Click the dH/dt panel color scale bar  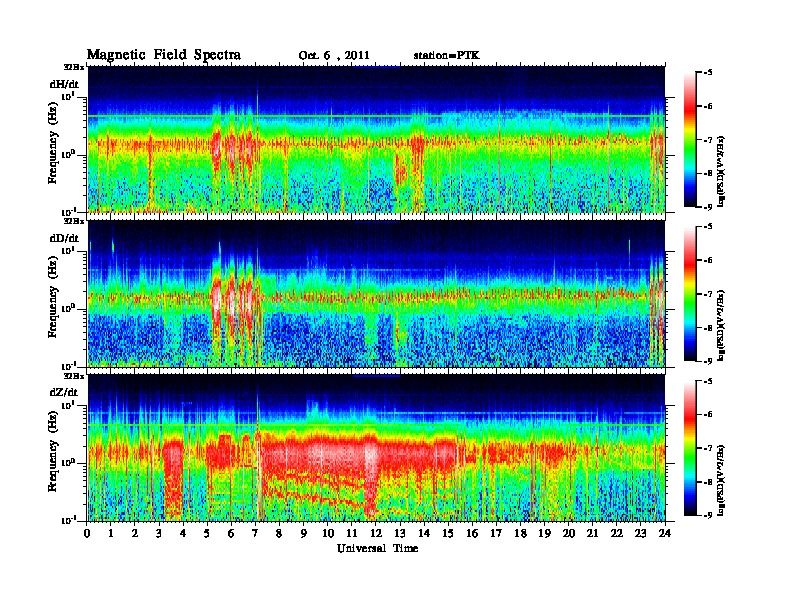tap(690, 140)
